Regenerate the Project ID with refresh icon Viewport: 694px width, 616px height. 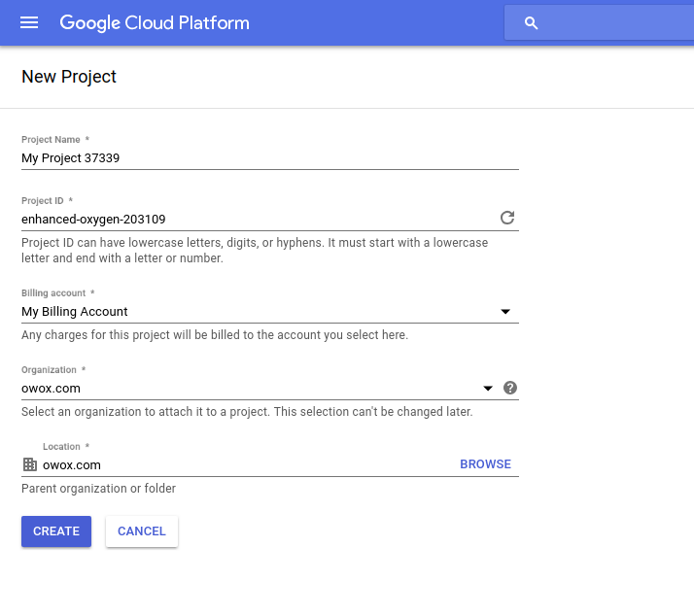tap(507, 218)
